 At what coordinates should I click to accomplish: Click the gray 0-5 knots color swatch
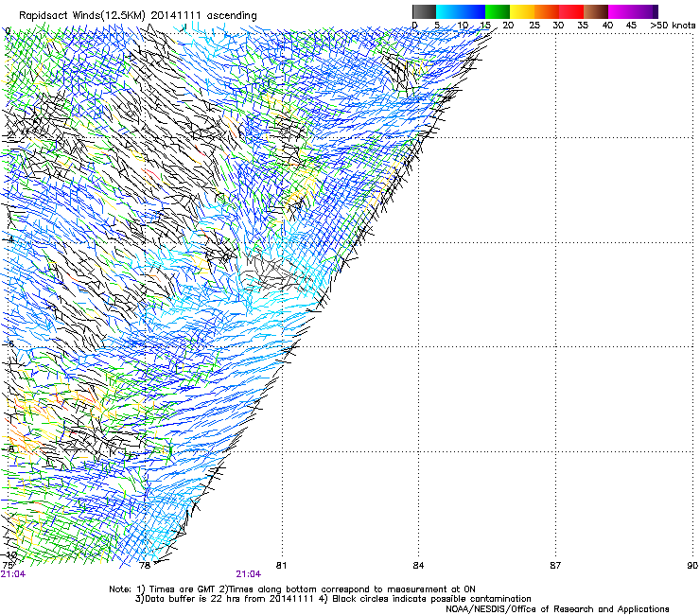tap(424, 11)
